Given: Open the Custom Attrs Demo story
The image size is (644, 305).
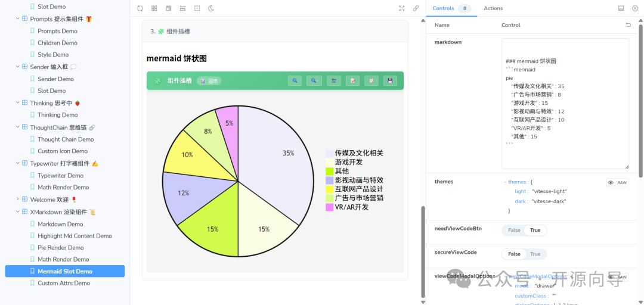Looking at the screenshot, I should tap(64, 283).
